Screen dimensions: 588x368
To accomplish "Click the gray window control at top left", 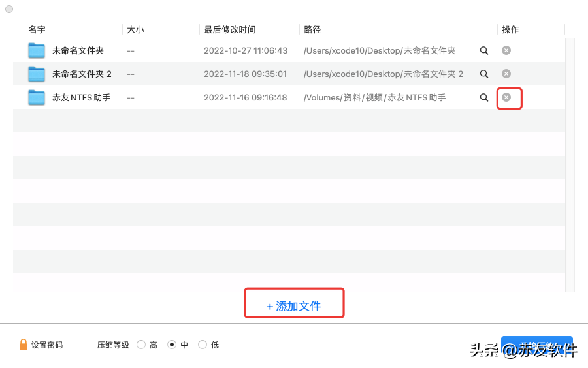I will tap(9, 9).
